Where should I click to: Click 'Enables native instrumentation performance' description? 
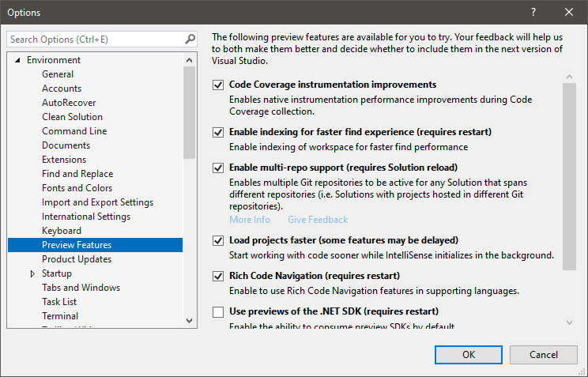coord(381,105)
